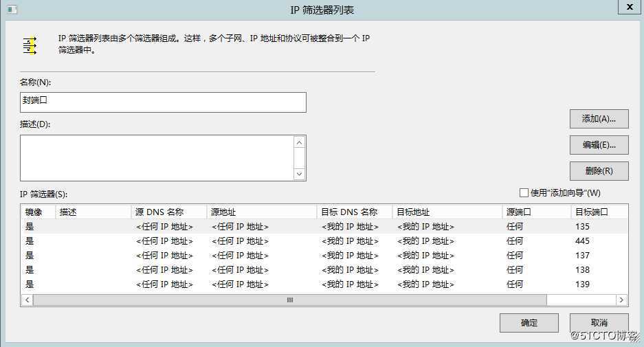
Task: Click filter list horizontal scroll right arrow
Action: click(x=621, y=300)
